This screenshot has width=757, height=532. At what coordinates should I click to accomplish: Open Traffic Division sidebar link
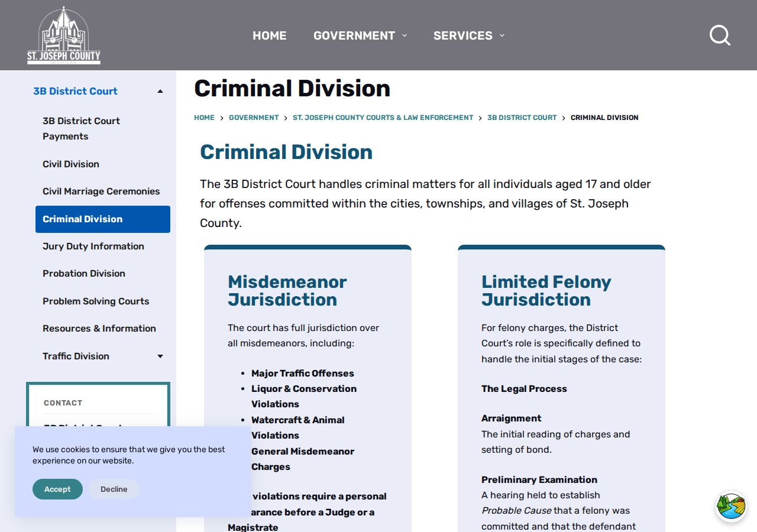pos(76,356)
